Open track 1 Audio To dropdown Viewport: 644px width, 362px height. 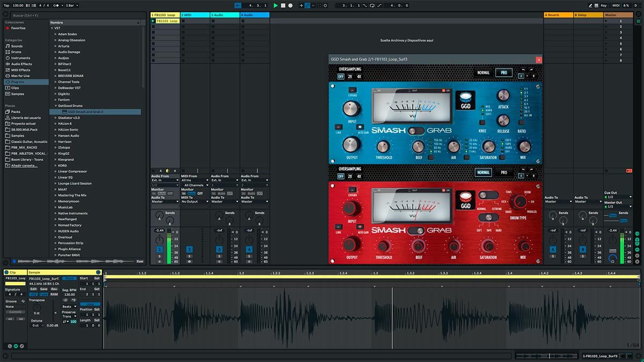(165, 202)
